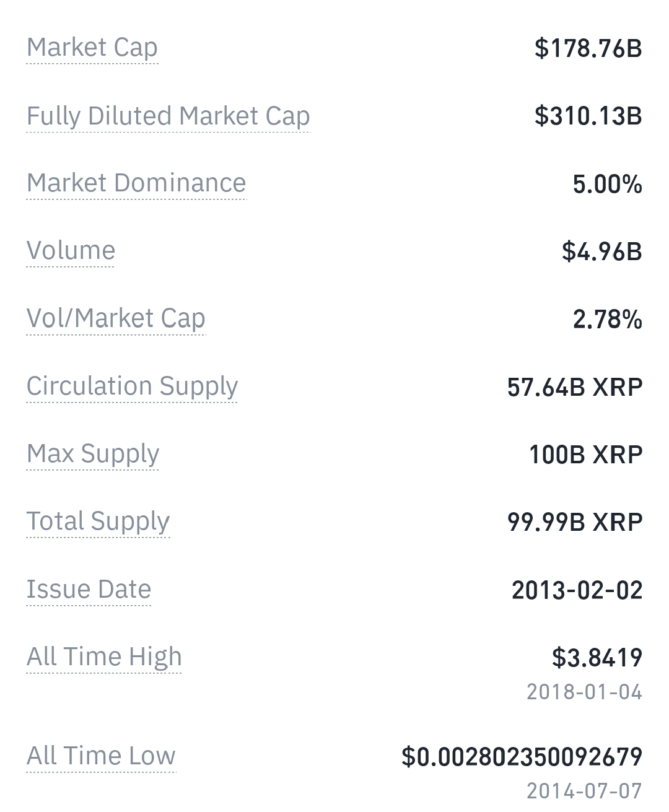669x812 pixels.
Task: Click the 2018-01-04 all-time high date
Action: coord(584,691)
